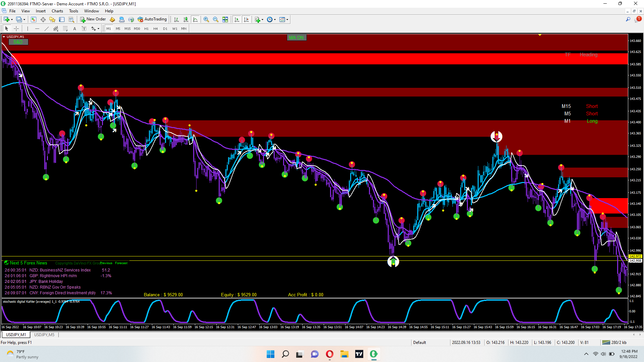Image resolution: width=644 pixels, height=362 pixels.
Task: Switch to the USDJPY,M5 chart tab
Action: [44, 335]
